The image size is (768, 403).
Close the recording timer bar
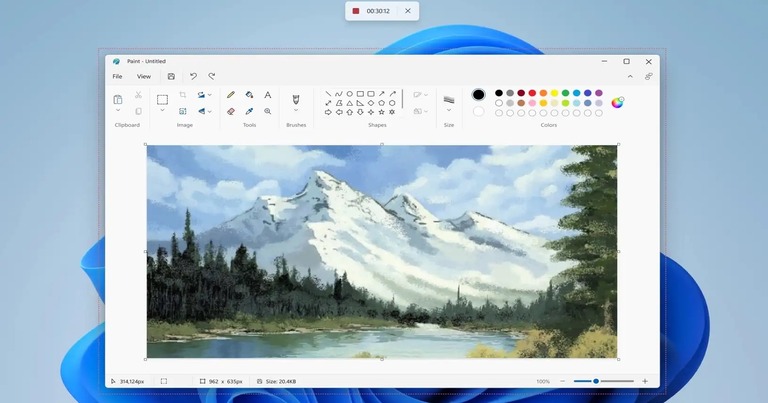coord(408,11)
